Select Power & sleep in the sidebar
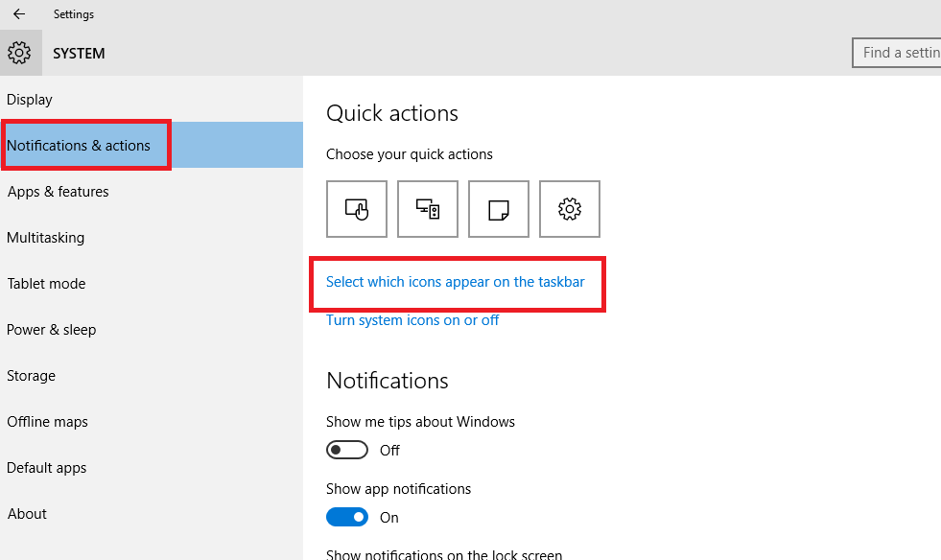 52,329
